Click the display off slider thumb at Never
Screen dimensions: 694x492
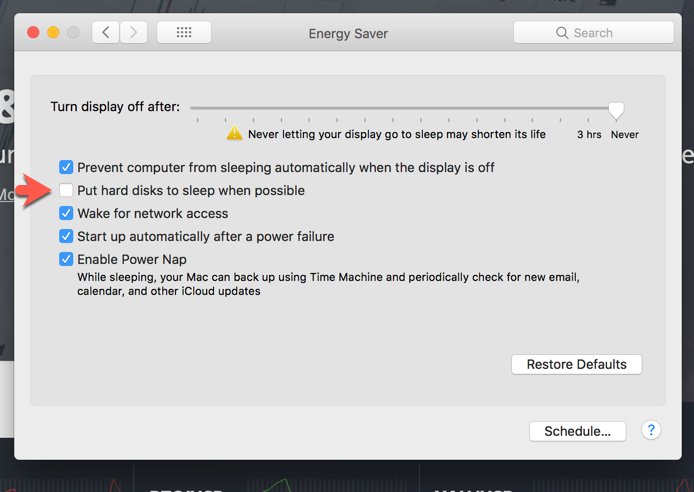pyautogui.click(x=616, y=111)
